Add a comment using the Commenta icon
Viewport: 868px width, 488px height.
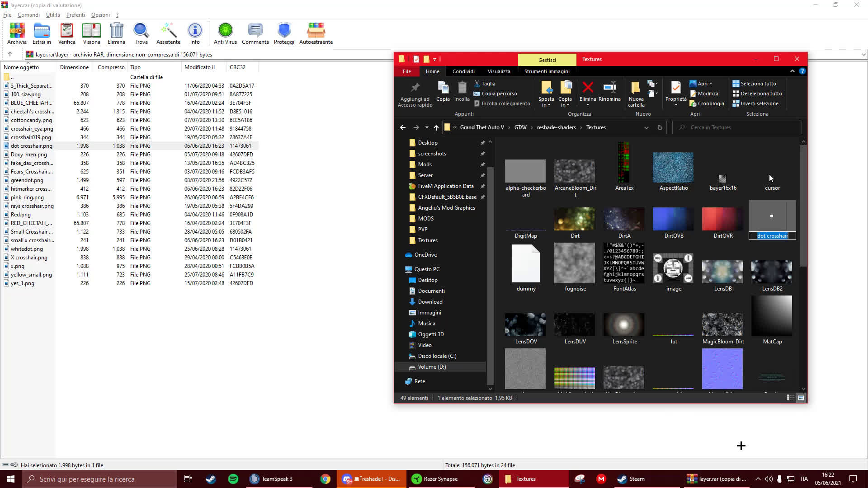tap(255, 32)
